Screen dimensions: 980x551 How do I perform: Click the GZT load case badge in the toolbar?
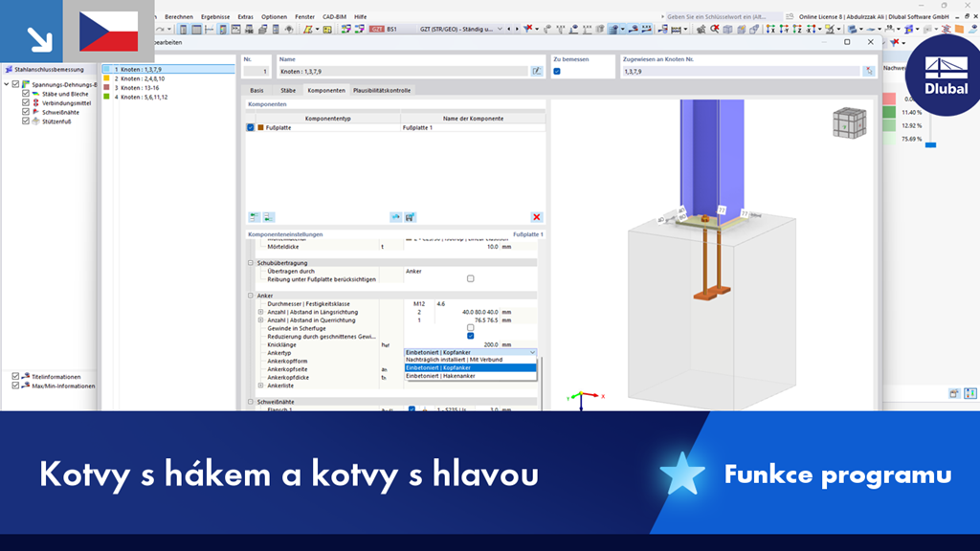point(377,29)
